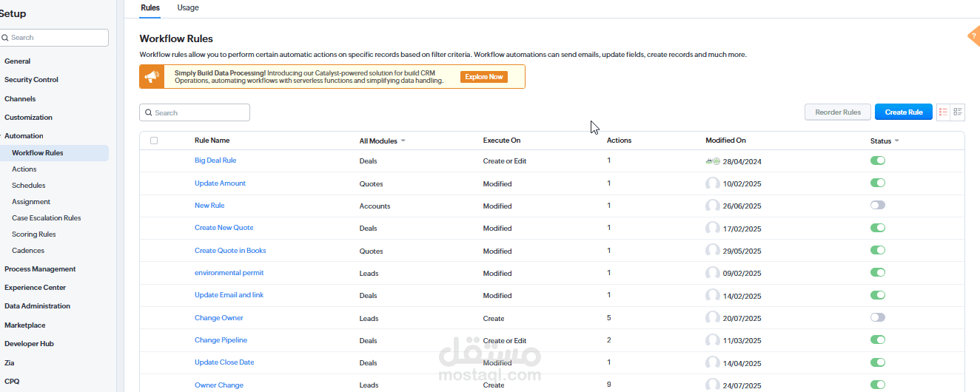Expand the Security Control section

(x=31, y=80)
